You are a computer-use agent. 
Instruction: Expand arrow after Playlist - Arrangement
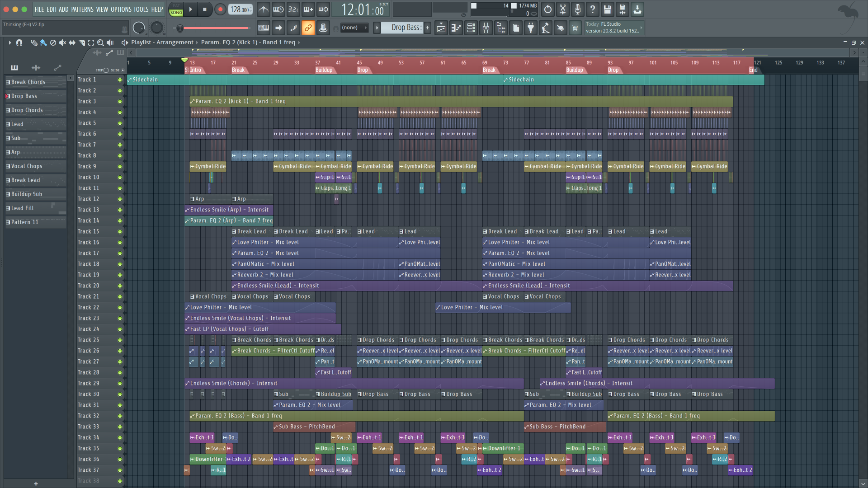[197, 42]
